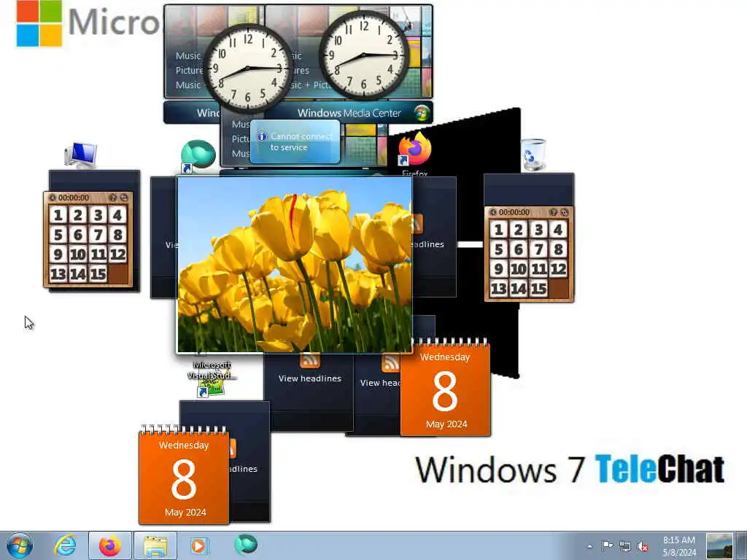Click the Cannot connect to service message
Screen dimensions: 747x560
pos(301,142)
